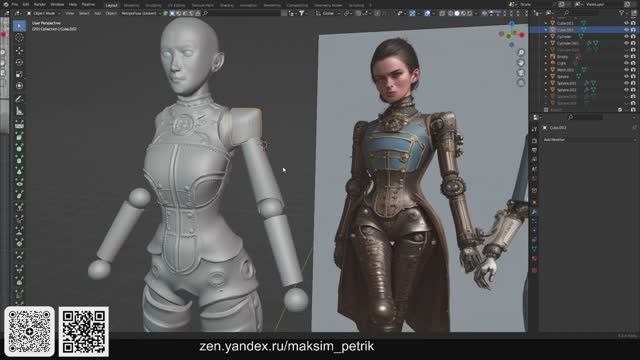Expand the Mesh.001 outliner row

pos(546,70)
